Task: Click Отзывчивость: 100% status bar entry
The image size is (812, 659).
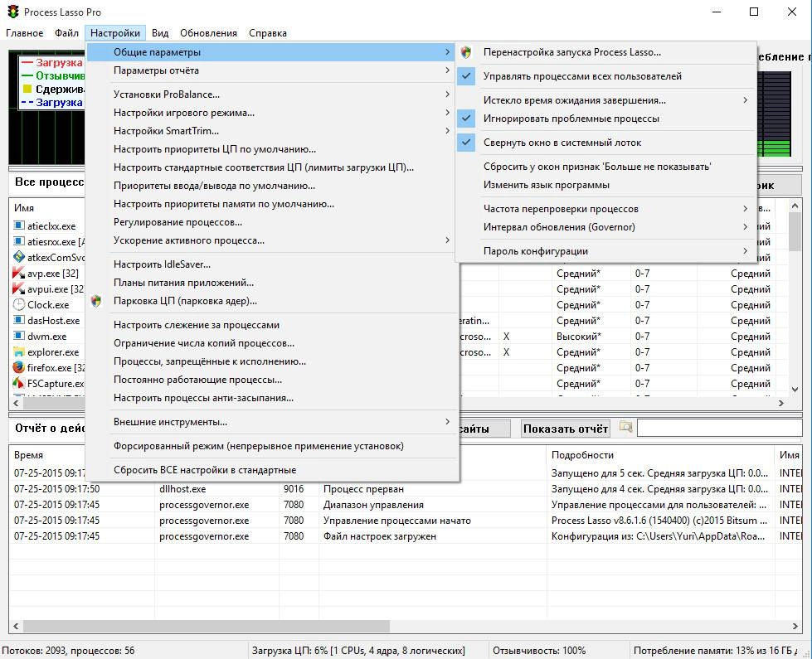Action: coord(539,650)
